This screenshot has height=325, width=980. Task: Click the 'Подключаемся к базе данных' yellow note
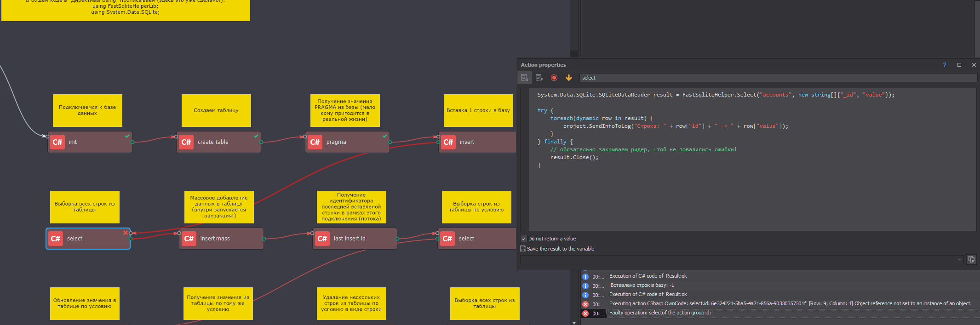tap(87, 110)
